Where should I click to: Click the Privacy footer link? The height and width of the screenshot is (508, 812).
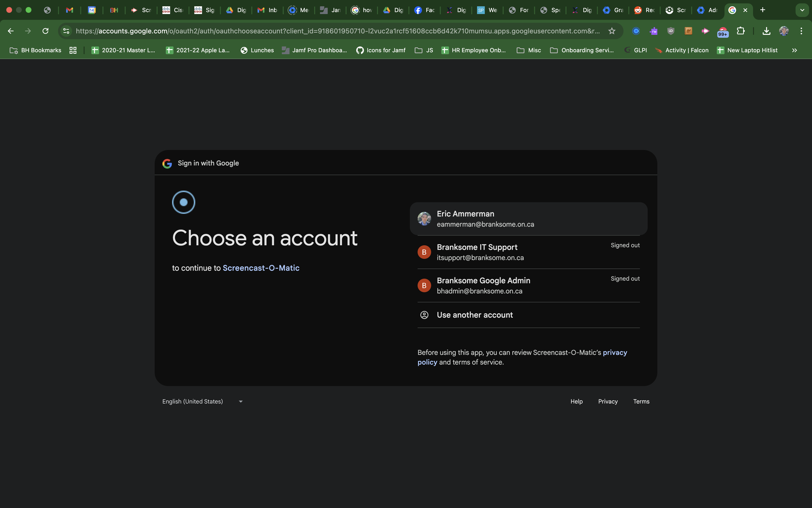pos(608,402)
